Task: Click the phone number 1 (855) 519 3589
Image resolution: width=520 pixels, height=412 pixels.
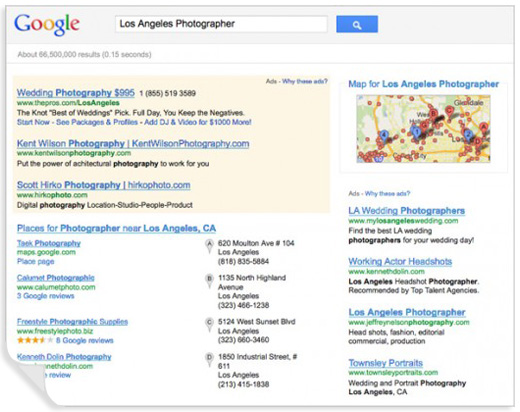Action: click(167, 93)
